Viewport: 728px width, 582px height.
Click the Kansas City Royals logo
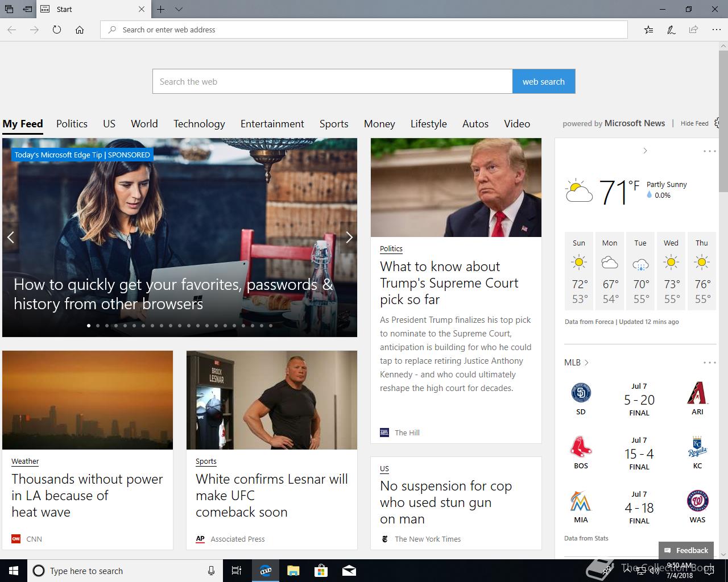click(x=697, y=447)
